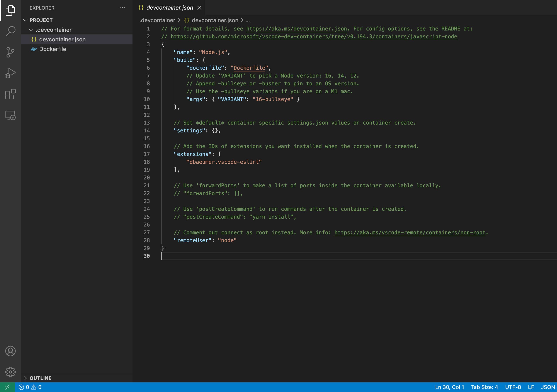The image size is (557, 392).
Task: Click Ln 30, Col 1 status item
Action: [450, 387]
